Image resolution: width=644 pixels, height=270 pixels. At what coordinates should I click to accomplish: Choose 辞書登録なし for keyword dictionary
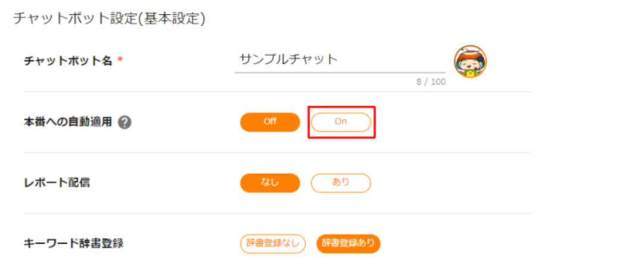pyautogui.click(x=273, y=243)
